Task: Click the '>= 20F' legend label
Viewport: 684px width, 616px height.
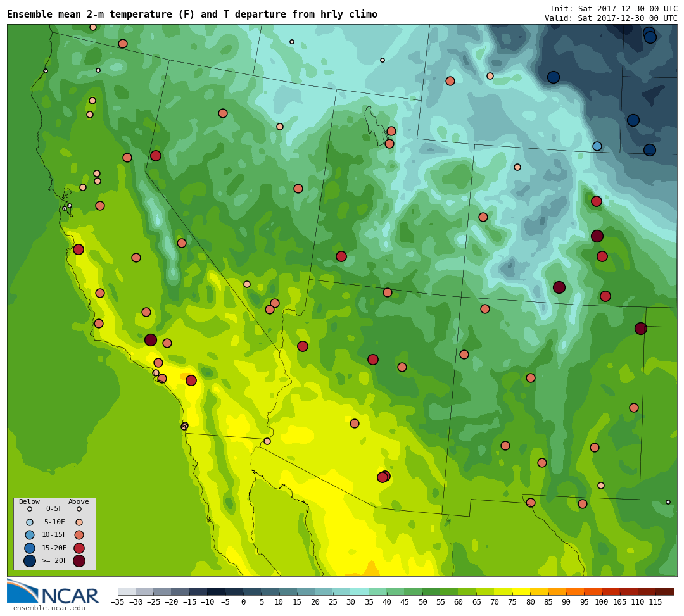Action: pos(54,561)
